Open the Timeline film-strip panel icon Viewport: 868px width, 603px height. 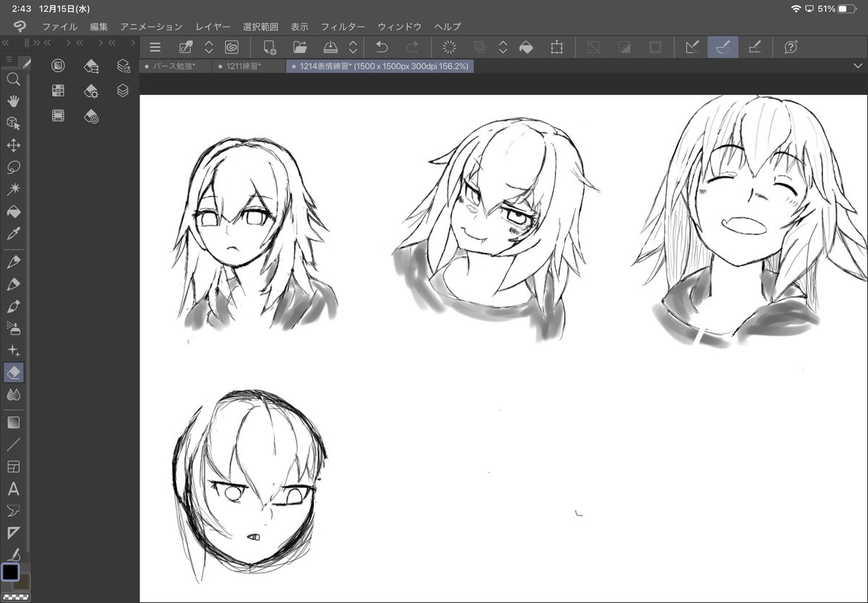point(59,116)
